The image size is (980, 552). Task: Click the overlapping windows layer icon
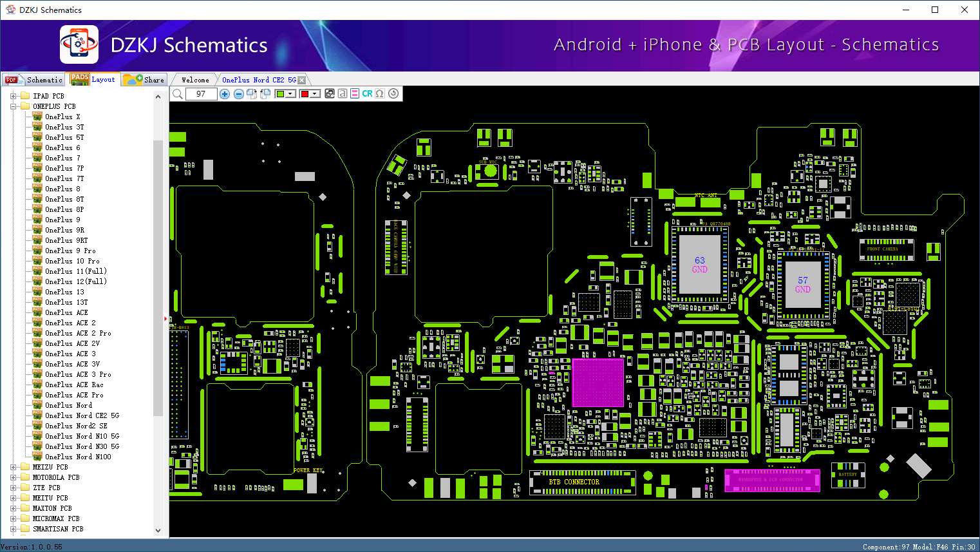tap(330, 93)
